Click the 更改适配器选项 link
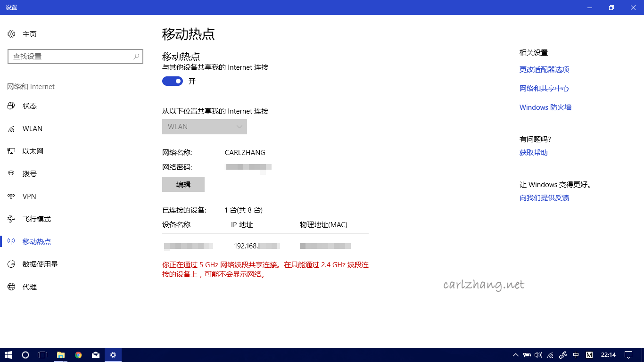Viewport: 644px width, 362px height. click(x=544, y=69)
